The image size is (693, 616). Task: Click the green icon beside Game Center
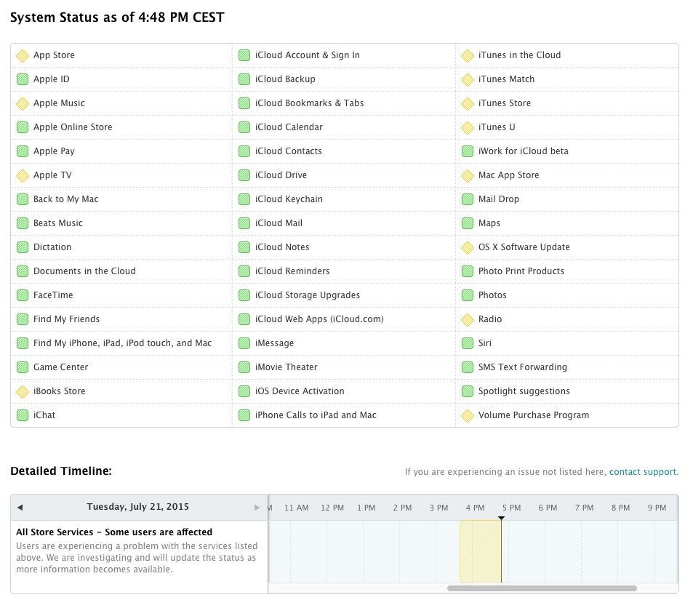pos(22,368)
